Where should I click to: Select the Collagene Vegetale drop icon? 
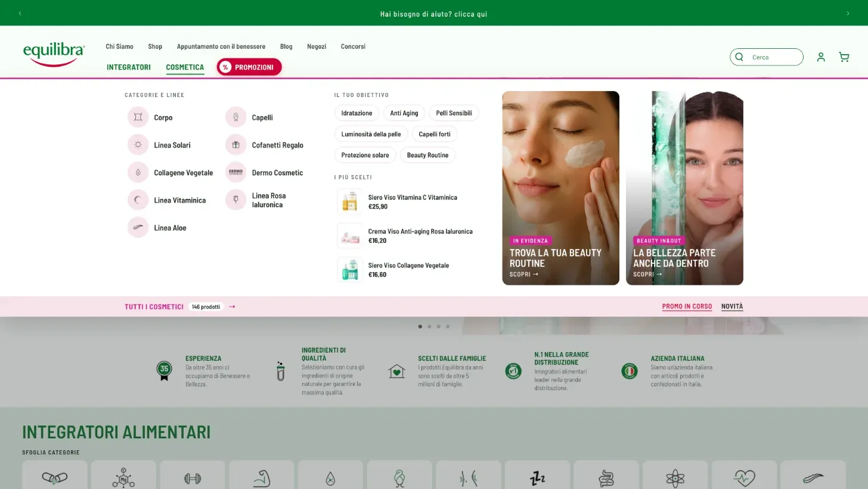pos(138,173)
